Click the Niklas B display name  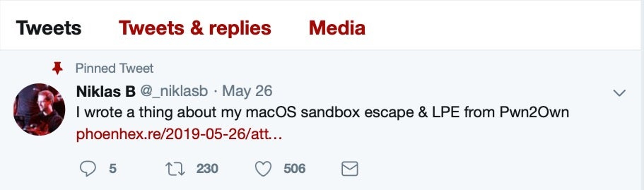click(x=106, y=91)
